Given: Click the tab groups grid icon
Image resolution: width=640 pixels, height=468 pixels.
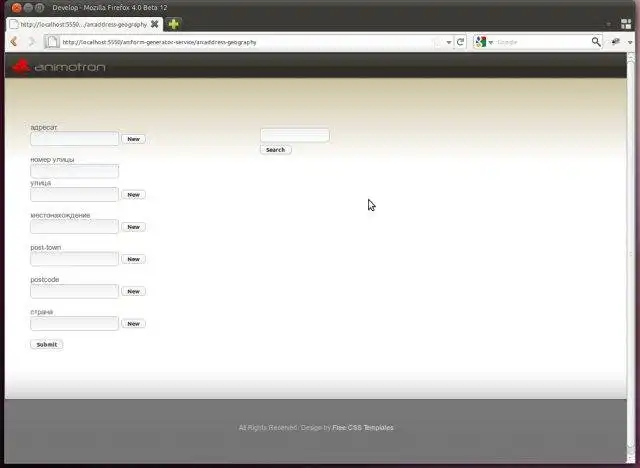Looking at the screenshot, I should (x=626, y=24).
